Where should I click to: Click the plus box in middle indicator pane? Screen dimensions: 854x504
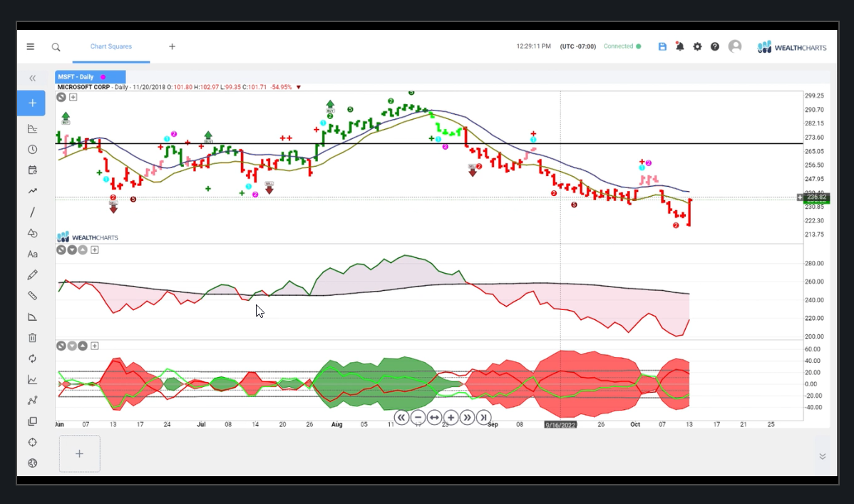click(95, 250)
